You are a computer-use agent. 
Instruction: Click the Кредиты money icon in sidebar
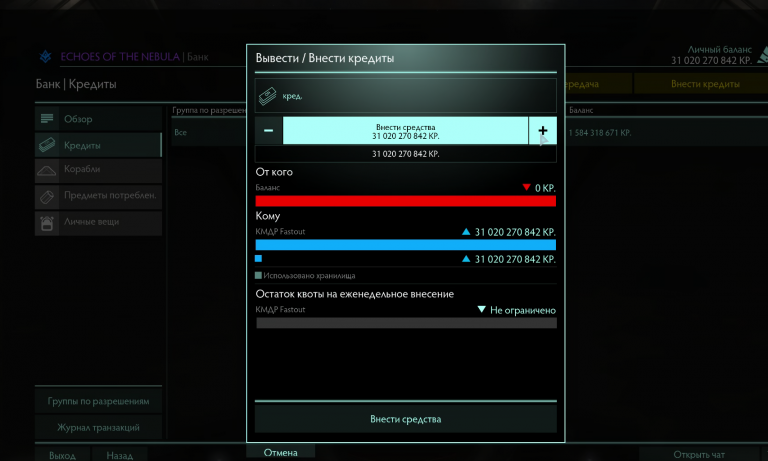pos(47,145)
